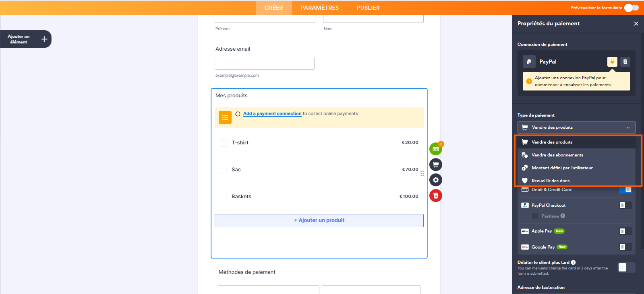Switch to the CRÉER tab
The image size is (644, 294).
(x=274, y=8)
